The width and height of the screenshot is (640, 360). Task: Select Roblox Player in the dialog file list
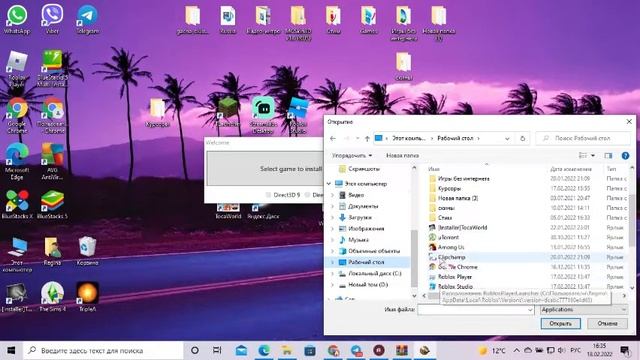pyautogui.click(x=527, y=277)
